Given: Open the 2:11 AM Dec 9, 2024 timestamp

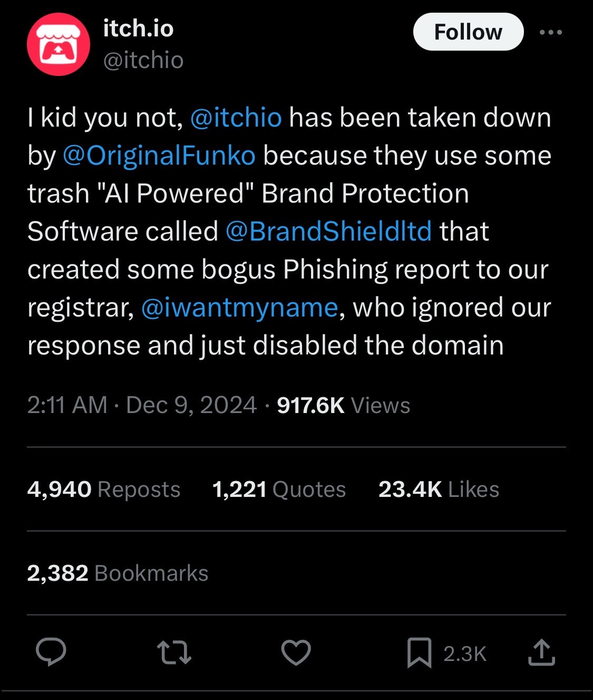Looking at the screenshot, I should click(142, 405).
